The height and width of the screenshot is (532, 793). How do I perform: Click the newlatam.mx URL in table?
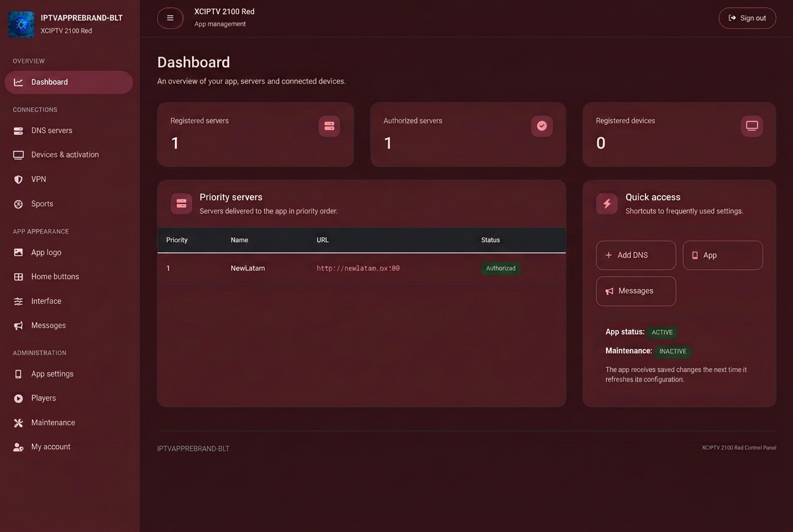tap(358, 269)
